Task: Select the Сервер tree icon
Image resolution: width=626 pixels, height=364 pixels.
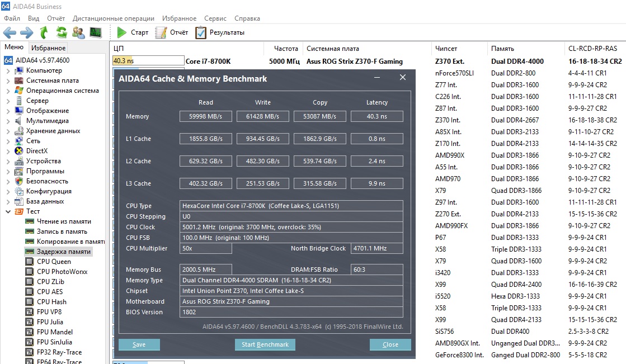Action: pos(19,101)
